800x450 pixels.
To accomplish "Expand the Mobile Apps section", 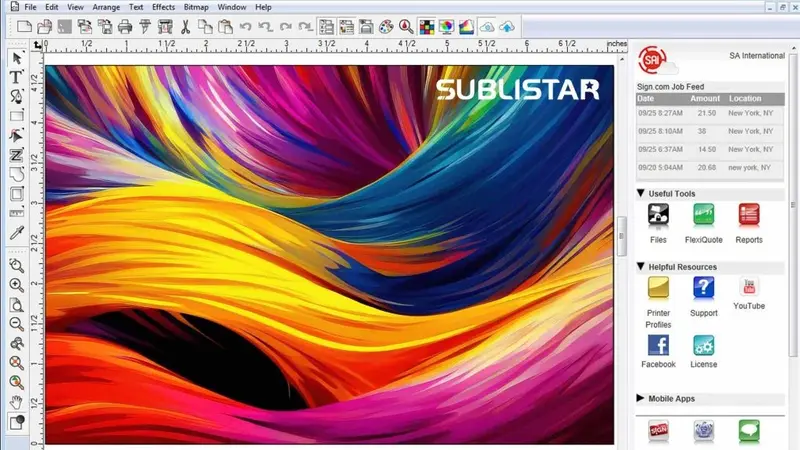I will tap(640, 398).
